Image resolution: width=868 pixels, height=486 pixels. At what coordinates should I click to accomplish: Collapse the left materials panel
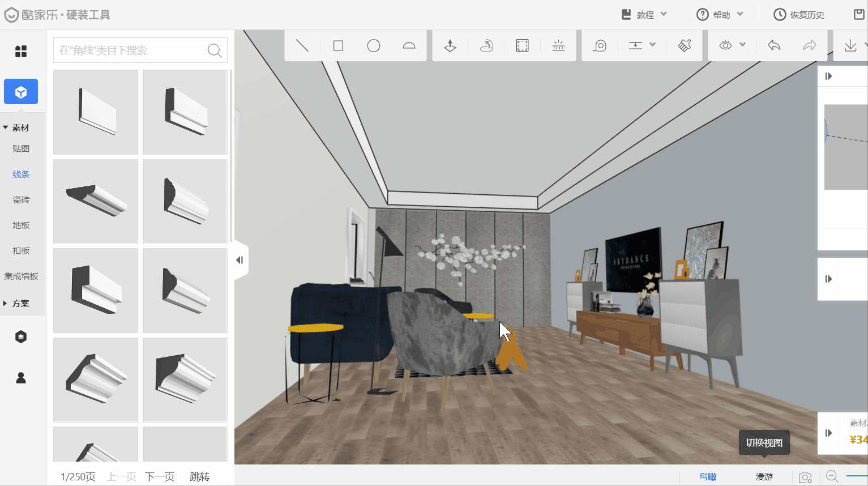coord(240,260)
